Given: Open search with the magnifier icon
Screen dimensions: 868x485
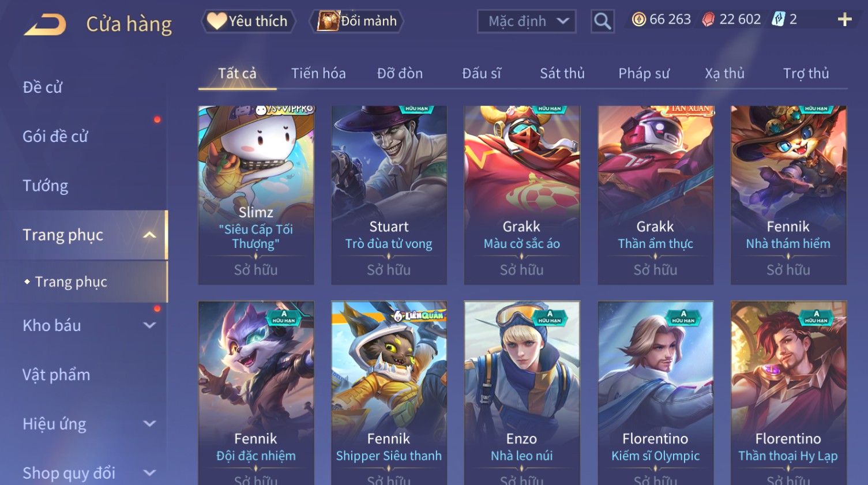Looking at the screenshot, I should coord(602,21).
